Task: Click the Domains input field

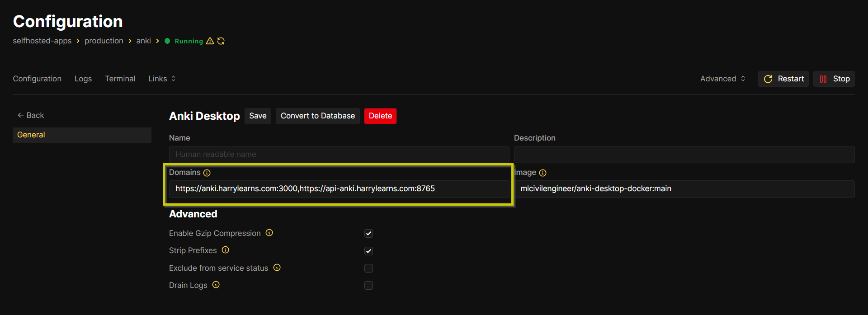Action: pos(339,189)
